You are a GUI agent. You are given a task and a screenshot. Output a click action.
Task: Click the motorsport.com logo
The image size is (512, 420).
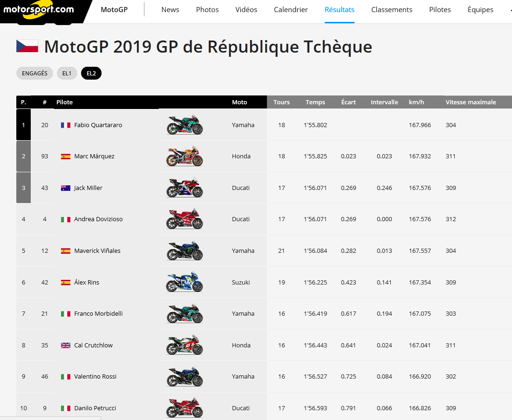39,10
